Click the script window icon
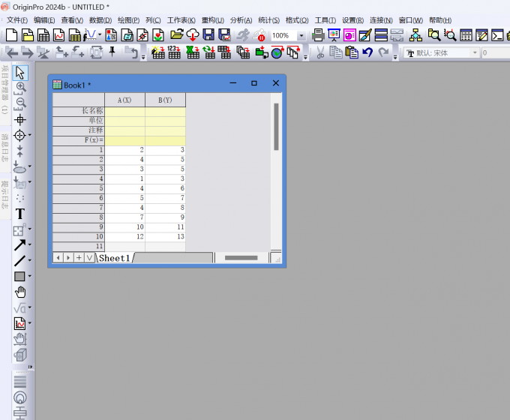Viewport: 510px width, 420px height. pos(497,35)
